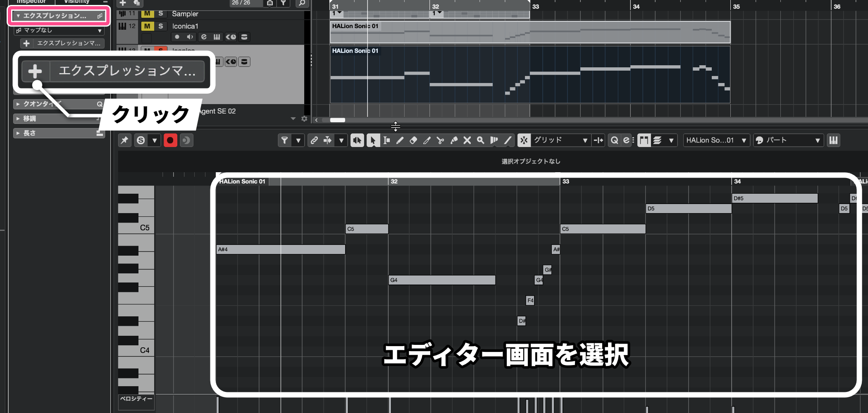This screenshot has height=413, width=868.
Task: Pick the Split scissors tool
Action: click(x=440, y=140)
